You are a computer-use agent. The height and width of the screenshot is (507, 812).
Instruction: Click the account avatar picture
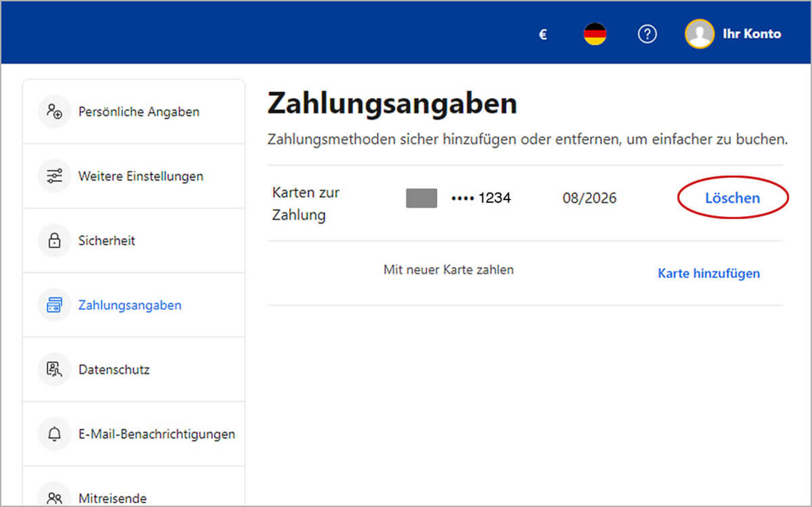[x=699, y=34]
